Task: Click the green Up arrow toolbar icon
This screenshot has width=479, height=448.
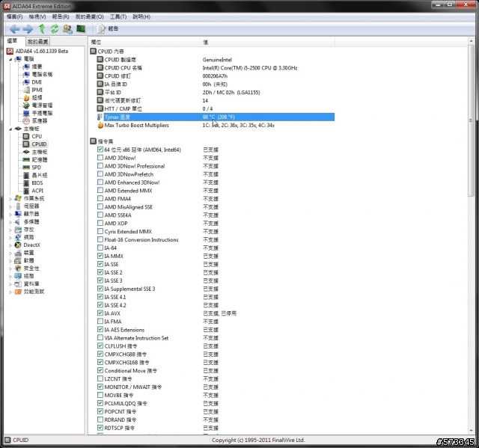Action: coord(42,28)
